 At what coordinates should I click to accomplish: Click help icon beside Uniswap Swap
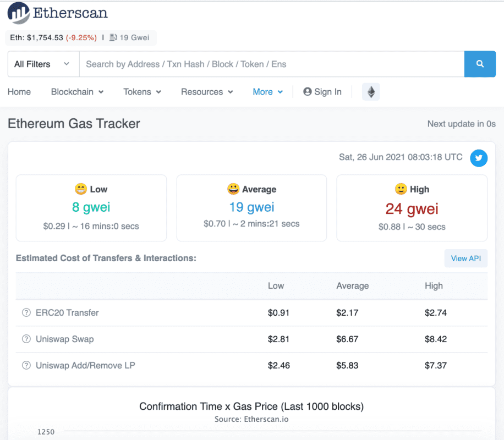[26, 339]
